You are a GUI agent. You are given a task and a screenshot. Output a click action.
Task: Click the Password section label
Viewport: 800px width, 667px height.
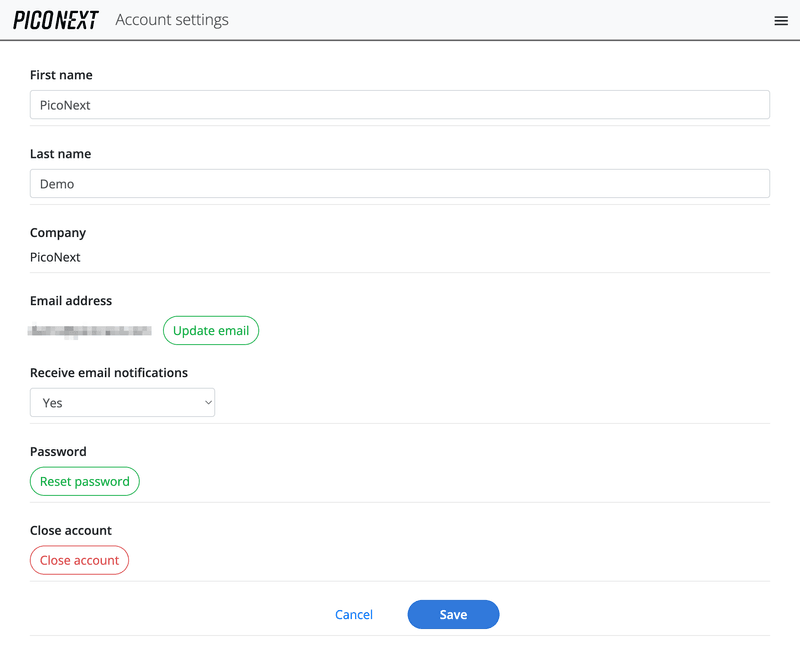pyautogui.click(x=58, y=451)
